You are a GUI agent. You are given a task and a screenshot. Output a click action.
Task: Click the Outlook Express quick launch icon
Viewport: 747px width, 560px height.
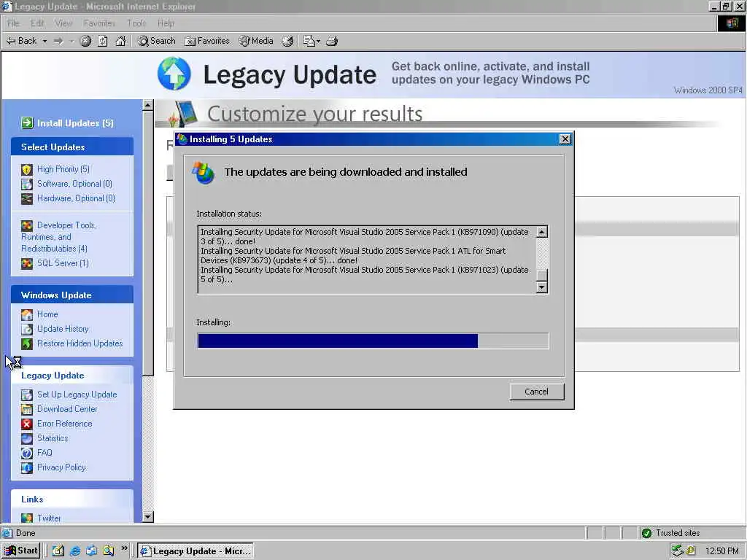[91, 551]
